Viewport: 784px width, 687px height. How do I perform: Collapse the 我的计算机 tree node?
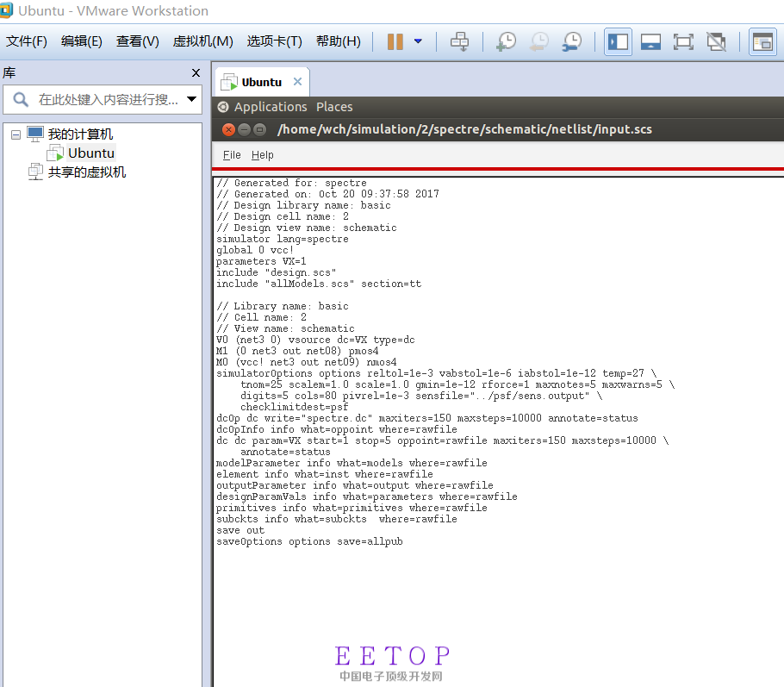click(16, 134)
